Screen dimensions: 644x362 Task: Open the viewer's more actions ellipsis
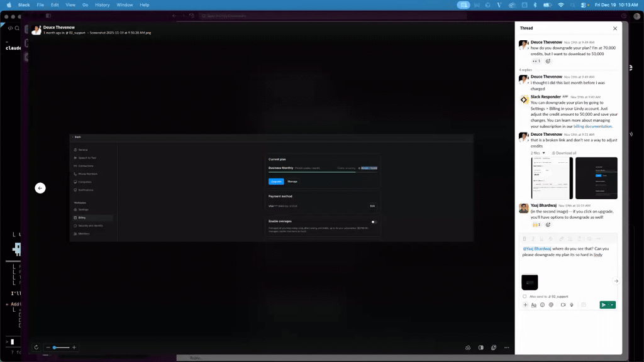click(x=507, y=348)
